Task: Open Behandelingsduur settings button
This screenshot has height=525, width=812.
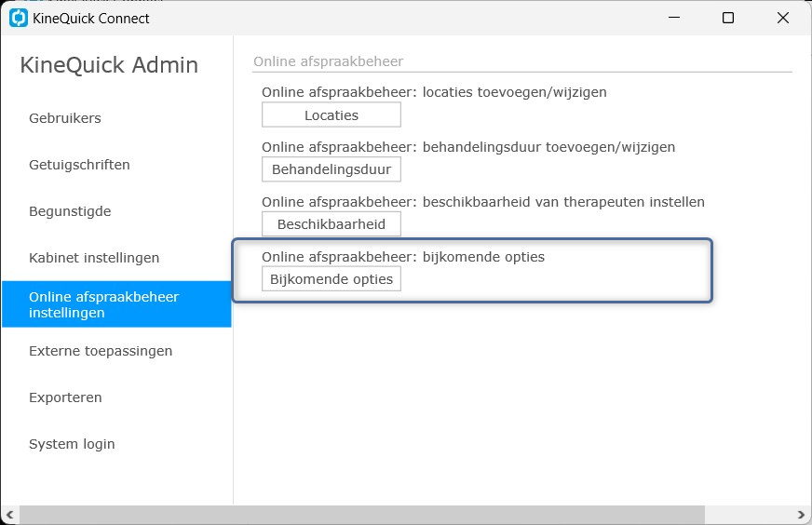Action: pos(332,169)
